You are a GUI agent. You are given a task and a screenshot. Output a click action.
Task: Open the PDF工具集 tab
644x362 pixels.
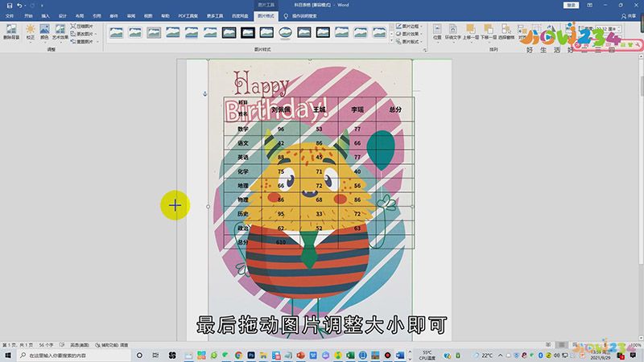point(188,16)
